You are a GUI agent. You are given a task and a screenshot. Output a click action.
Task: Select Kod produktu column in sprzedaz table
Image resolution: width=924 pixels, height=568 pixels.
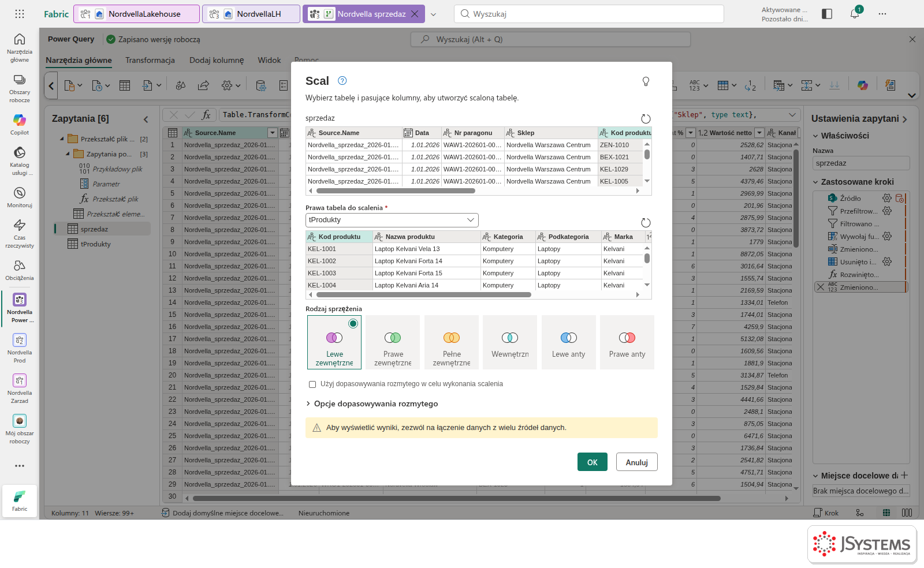(x=625, y=133)
